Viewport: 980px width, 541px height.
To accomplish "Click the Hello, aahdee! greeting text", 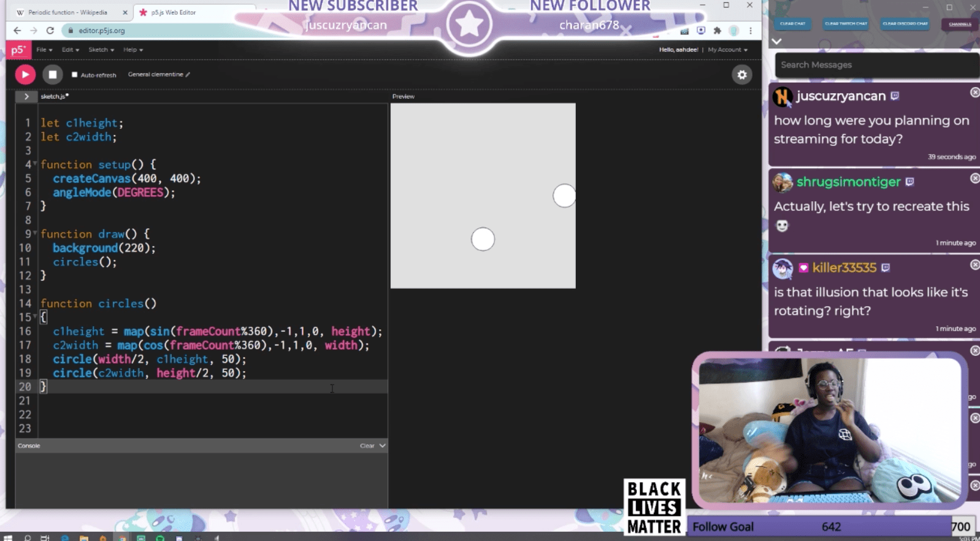I will [x=678, y=50].
